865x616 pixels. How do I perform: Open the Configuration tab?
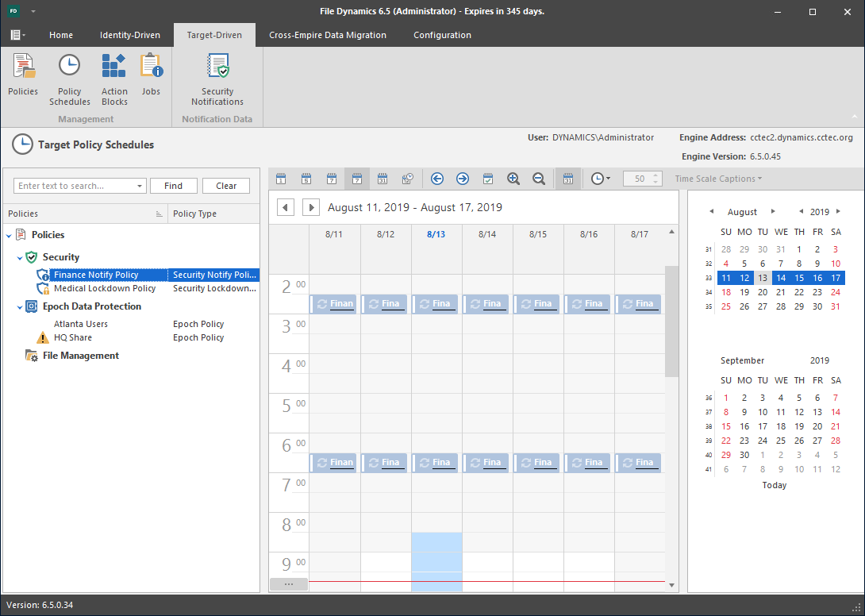click(442, 35)
